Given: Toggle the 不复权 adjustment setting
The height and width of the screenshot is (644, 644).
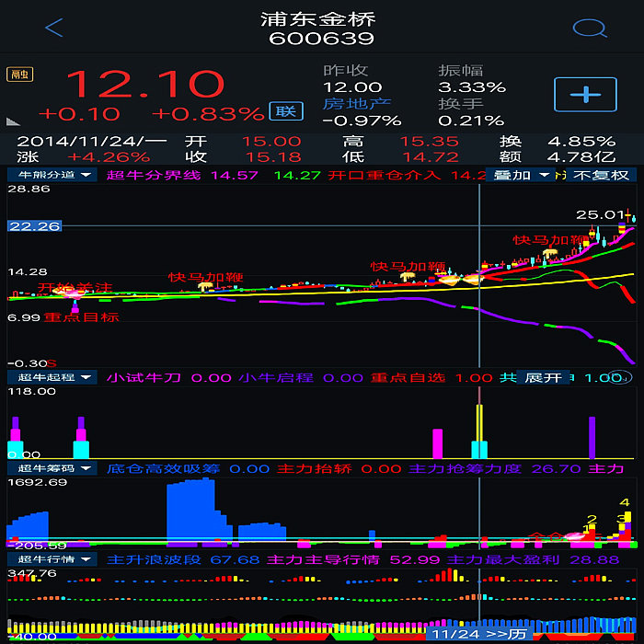Looking at the screenshot, I should pos(600,175).
